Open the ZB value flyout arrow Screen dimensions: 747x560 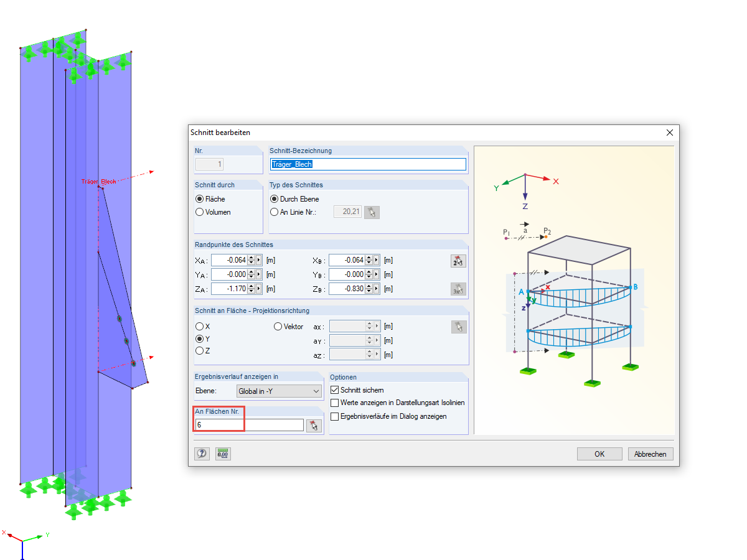tap(377, 289)
